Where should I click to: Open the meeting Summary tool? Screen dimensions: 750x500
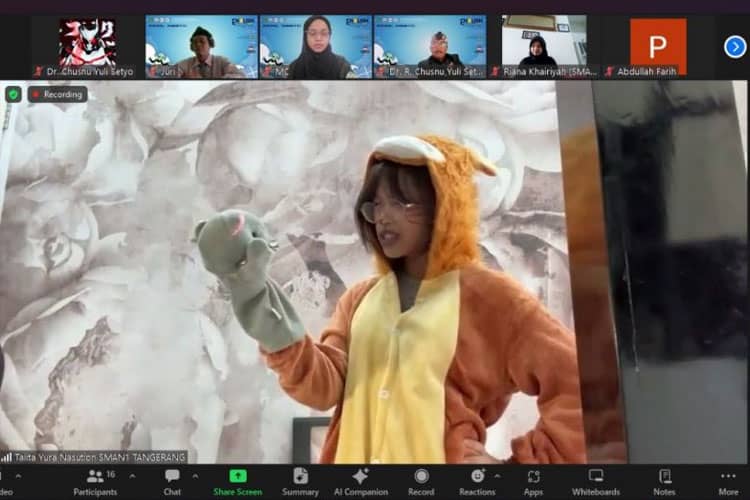click(x=300, y=482)
